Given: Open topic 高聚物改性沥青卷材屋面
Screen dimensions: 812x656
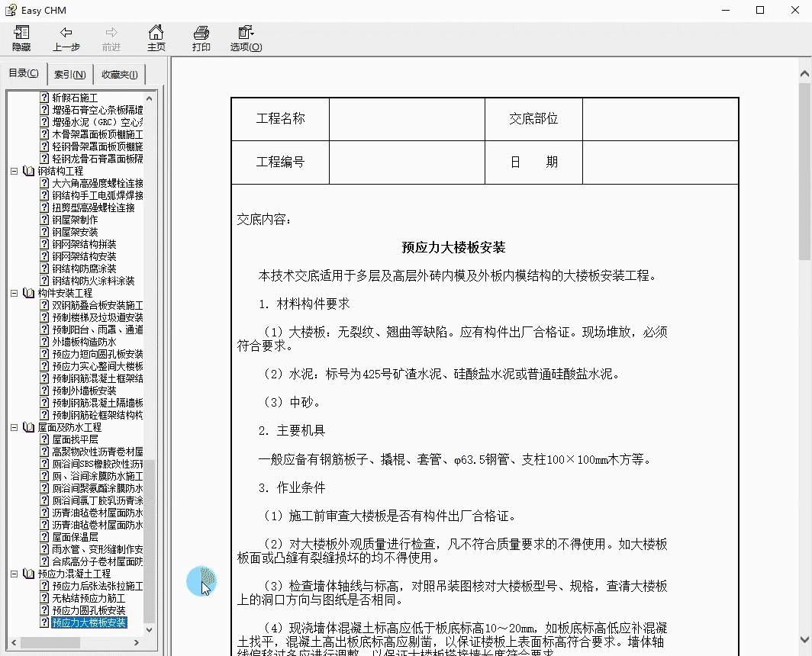Looking at the screenshot, I should tap(98, 452).
